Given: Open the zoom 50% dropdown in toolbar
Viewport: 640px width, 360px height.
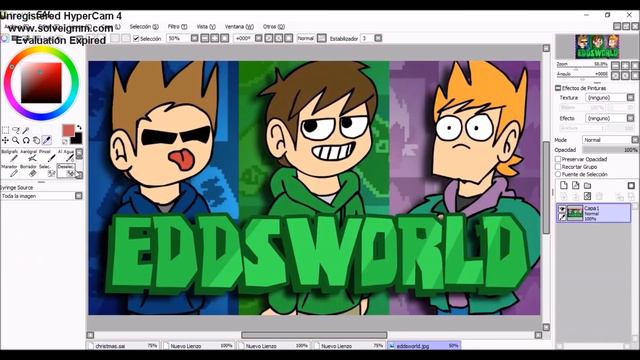Looking at the screenshot, I should 195,38.
